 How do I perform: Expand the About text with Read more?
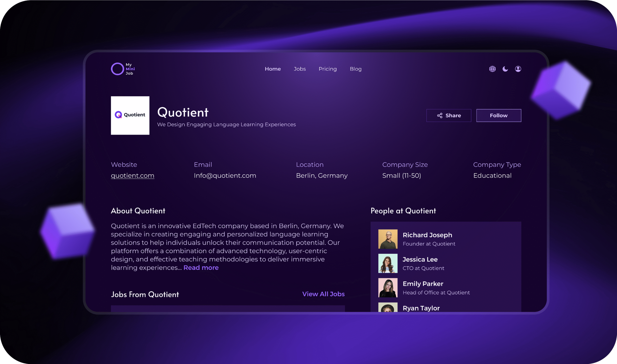point(201,268)
